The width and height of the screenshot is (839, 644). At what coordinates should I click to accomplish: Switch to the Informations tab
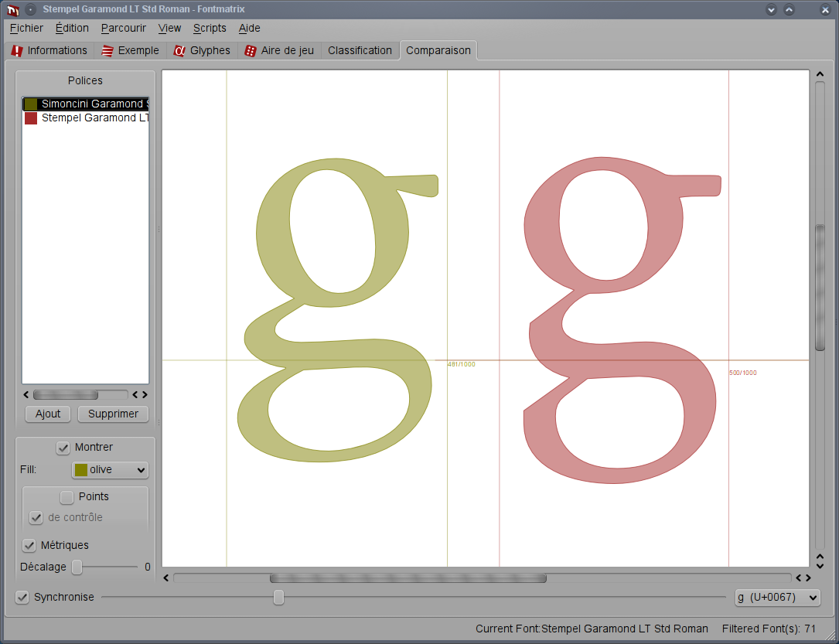pos(49,50)
